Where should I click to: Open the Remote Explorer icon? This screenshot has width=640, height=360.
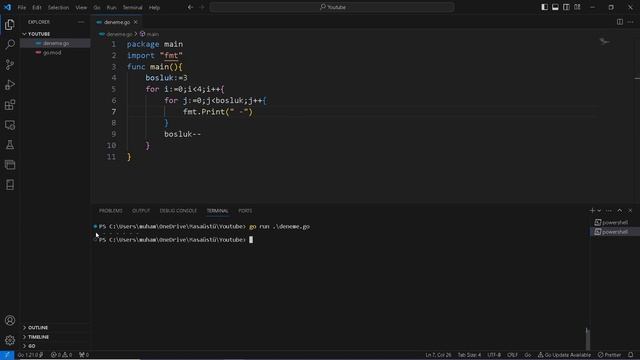10,125
